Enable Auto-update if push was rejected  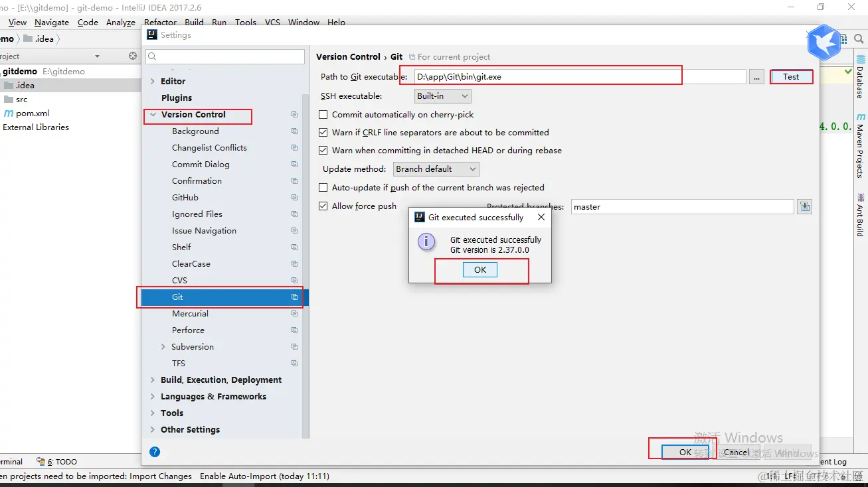(323, 188)
